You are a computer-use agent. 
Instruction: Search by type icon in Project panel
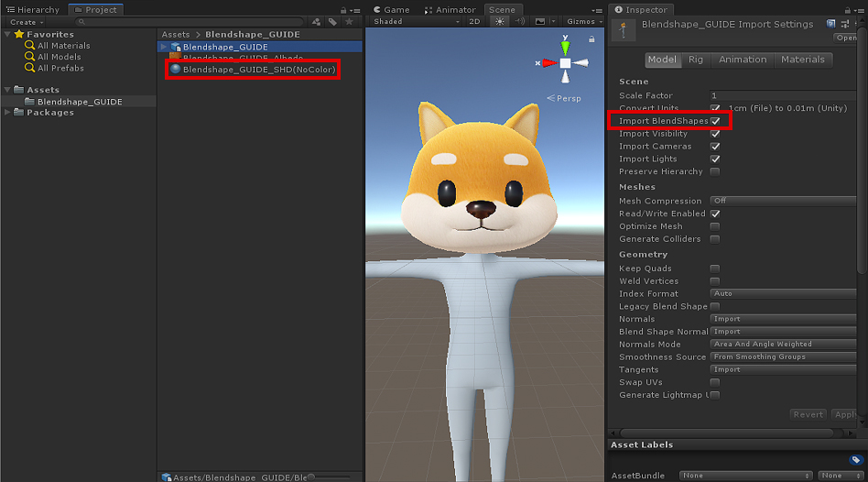[x=316, y=22]
